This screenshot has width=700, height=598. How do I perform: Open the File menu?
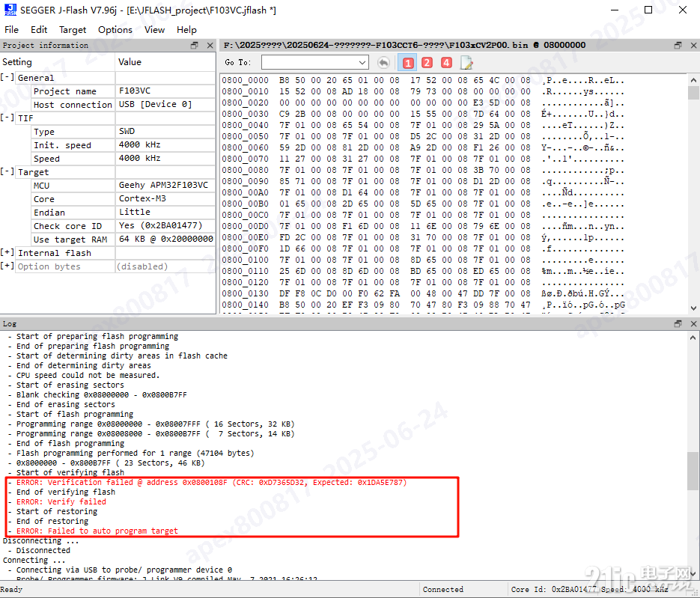click(x=12, y=30)
